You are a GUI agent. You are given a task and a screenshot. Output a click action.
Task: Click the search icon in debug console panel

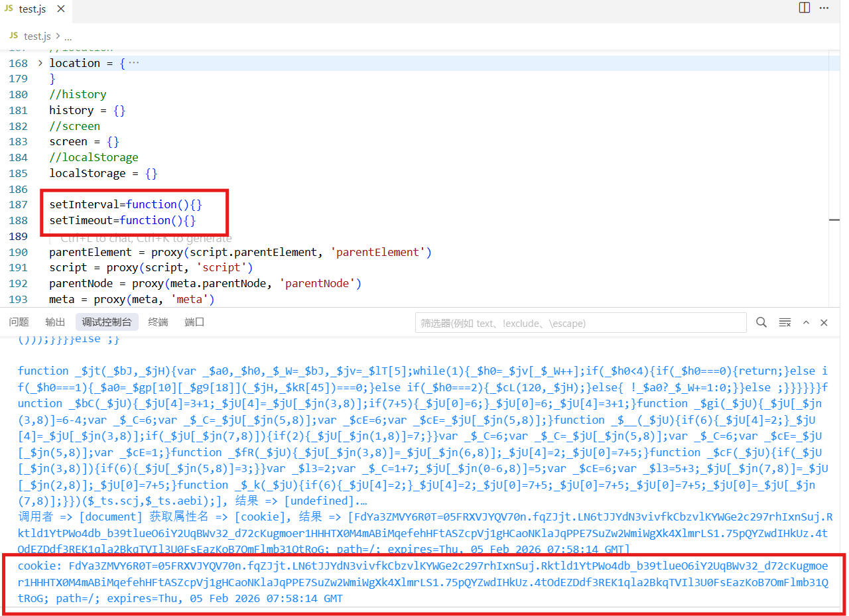click(761, 322)
